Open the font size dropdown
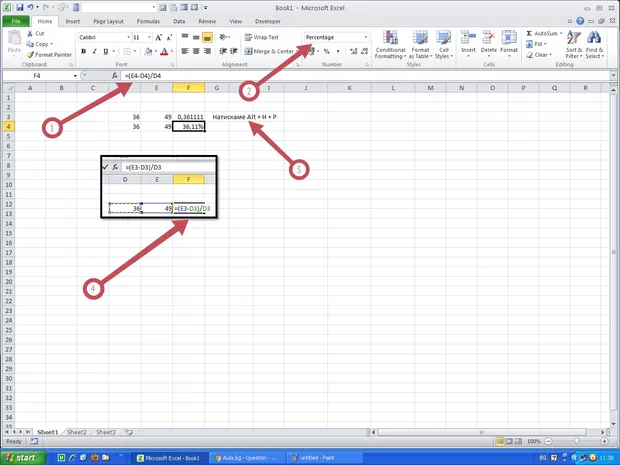This screenshot has width=620, height=465. click(149, 38)
